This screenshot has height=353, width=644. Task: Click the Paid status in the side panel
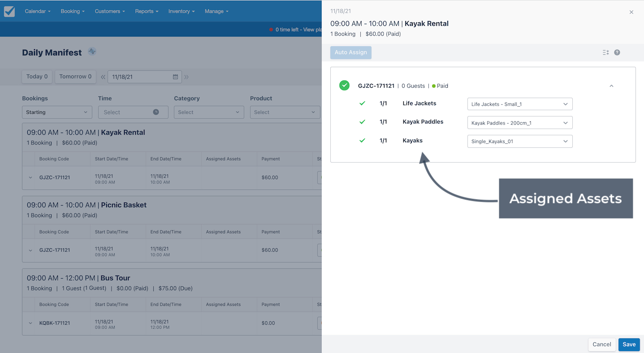click(x=440, y=86)
